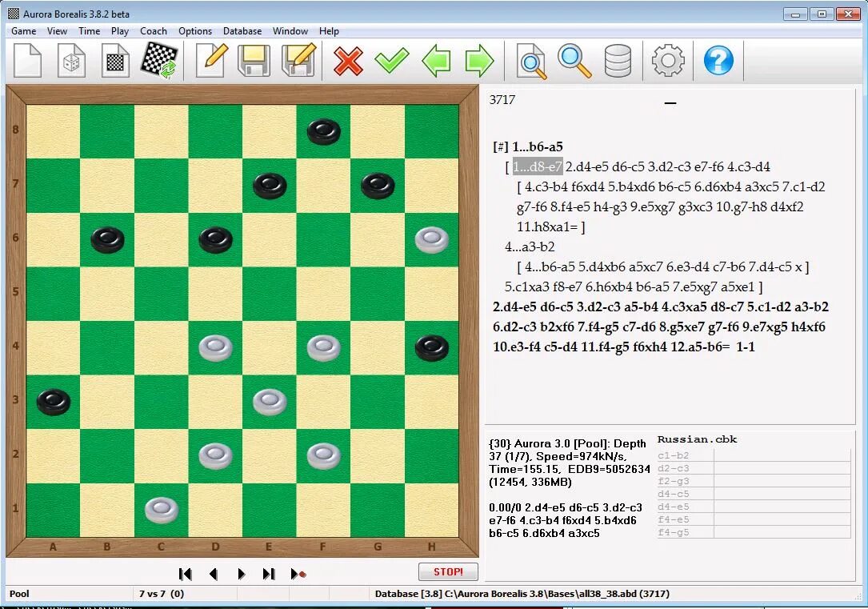
Task: Select book move d4-e5
Action: (673, 507)
